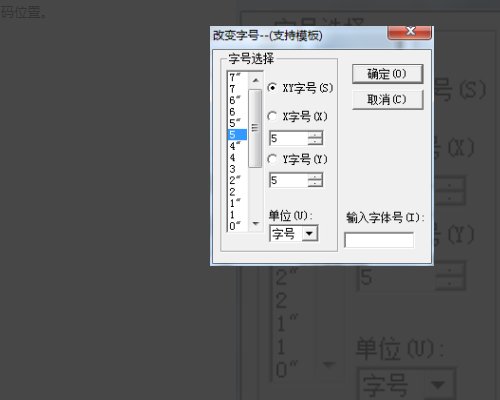
Task: Select size 4″ in the list
Action: (x=237, y=146)
